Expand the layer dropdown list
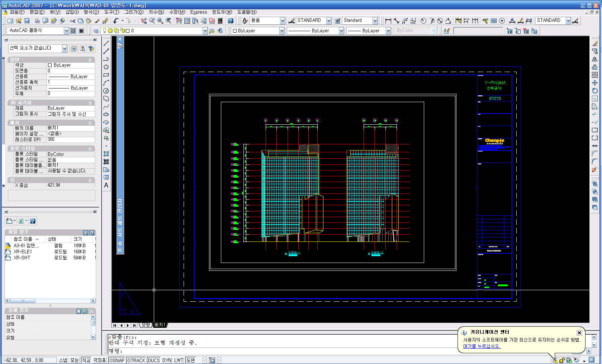 coord(205,31)
